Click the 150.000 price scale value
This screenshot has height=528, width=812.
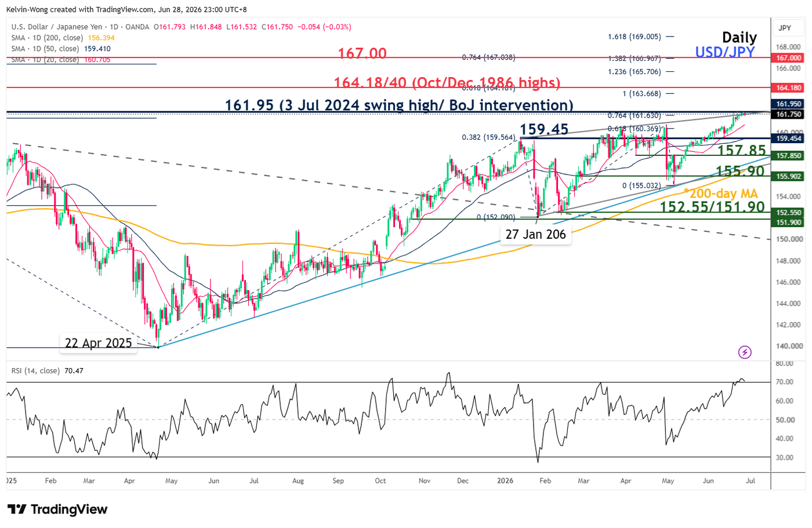coord(789,239)
